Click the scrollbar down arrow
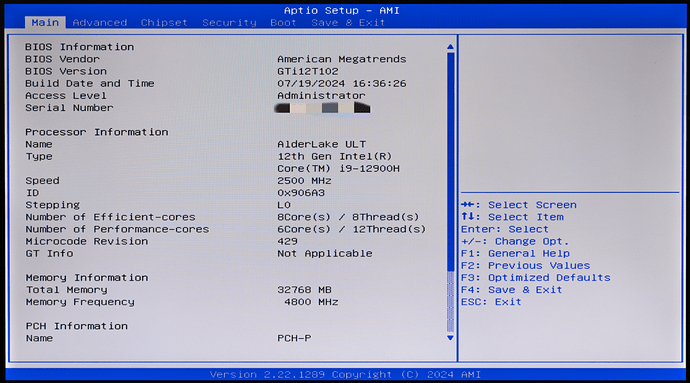Viewport: 690px width, 383px height. coord(450,338)
